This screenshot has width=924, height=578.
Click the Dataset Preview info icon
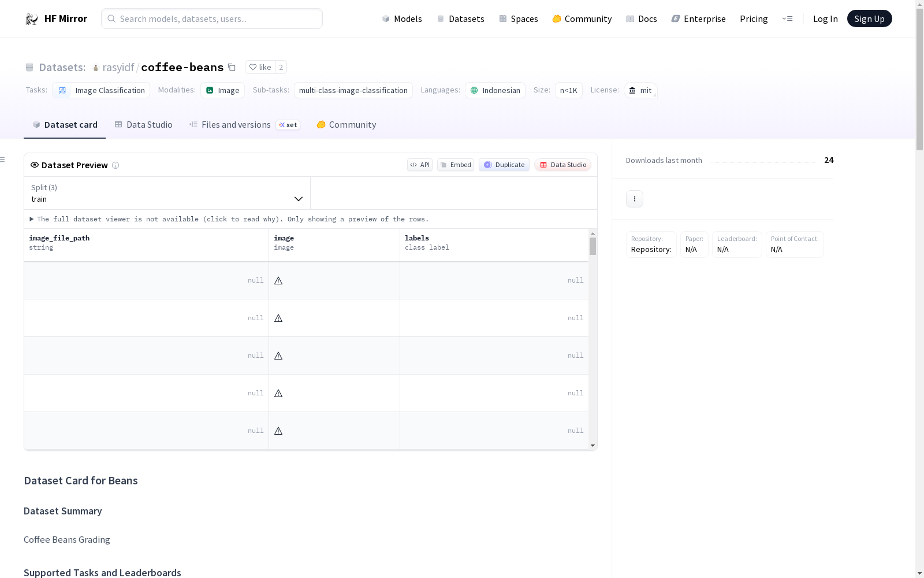click(x=115, y=165)
